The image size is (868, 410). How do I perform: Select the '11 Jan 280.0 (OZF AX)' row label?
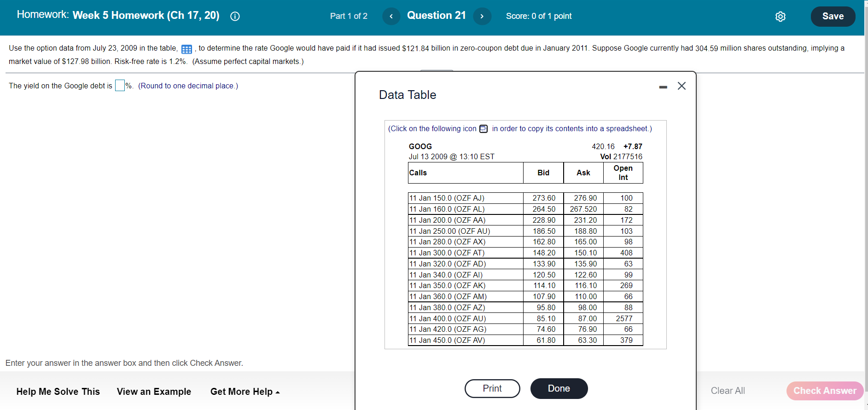pyautogui.click(x=447, y=242)
